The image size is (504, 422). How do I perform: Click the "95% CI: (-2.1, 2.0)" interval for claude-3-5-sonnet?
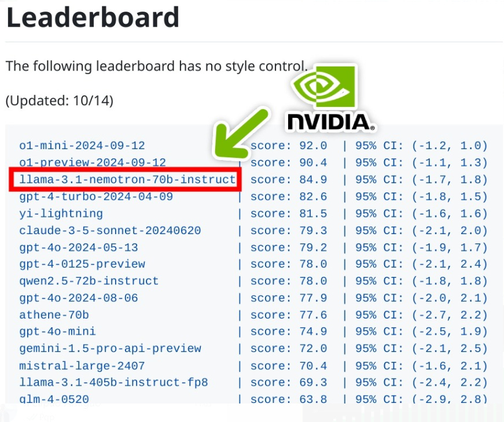point(421,230)
